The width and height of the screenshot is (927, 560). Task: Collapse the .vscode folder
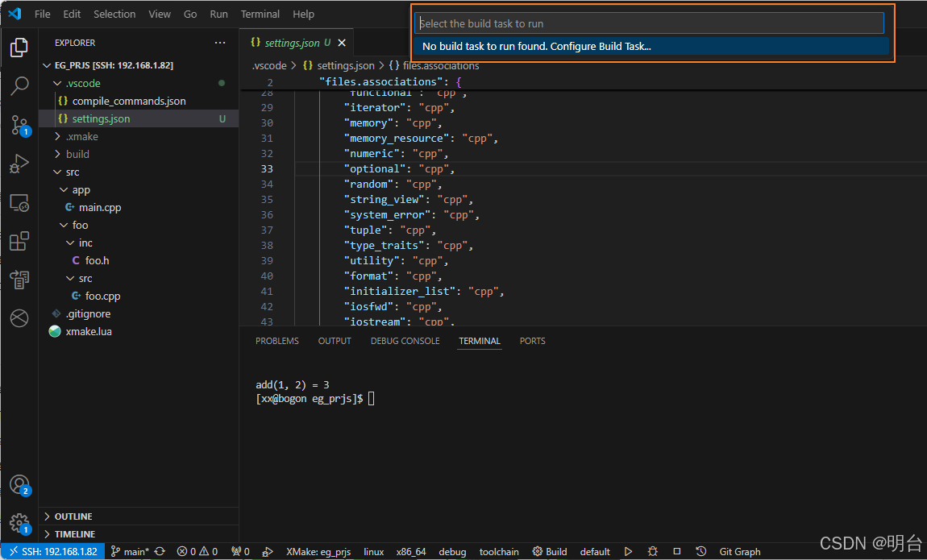pos(139,83)
